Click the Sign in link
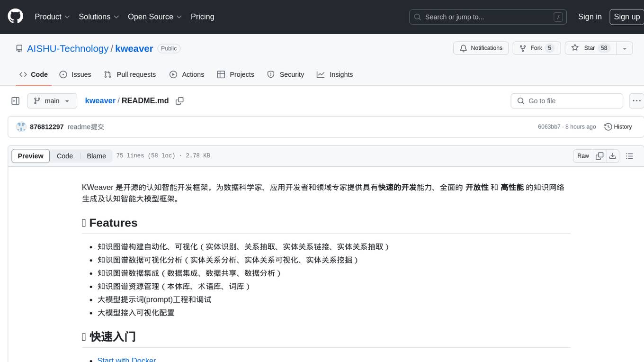The width and height of the screenshot is (644, 362). click(x=590, y=17)
